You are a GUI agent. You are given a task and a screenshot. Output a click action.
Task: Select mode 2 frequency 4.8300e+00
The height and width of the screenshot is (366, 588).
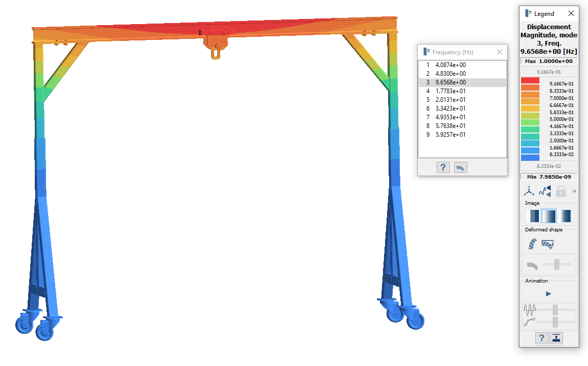click(x=462, y=74)
